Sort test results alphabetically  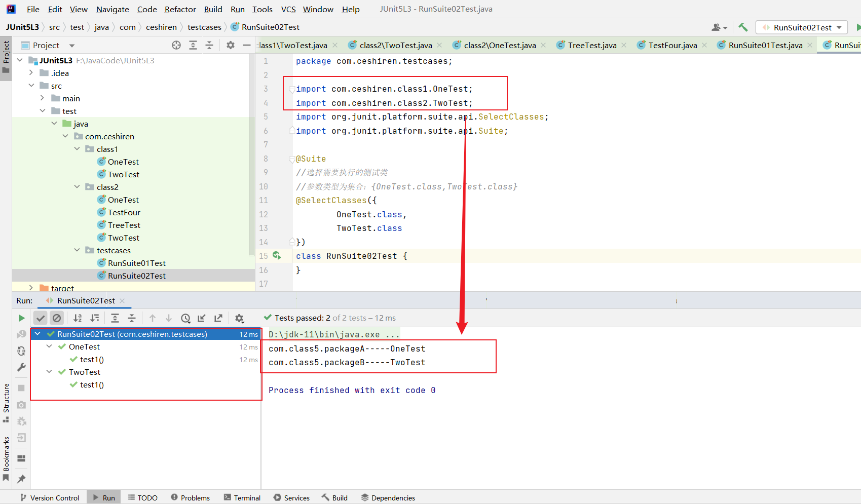78,318
